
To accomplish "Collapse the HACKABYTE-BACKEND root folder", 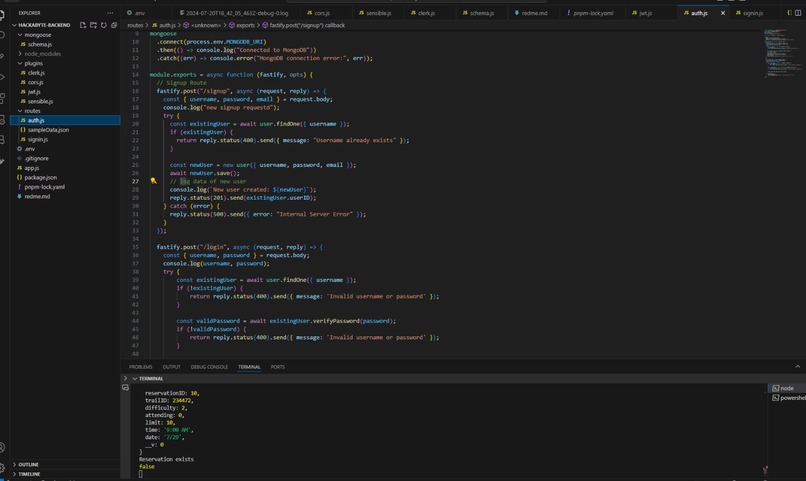I will coord(44,25).
